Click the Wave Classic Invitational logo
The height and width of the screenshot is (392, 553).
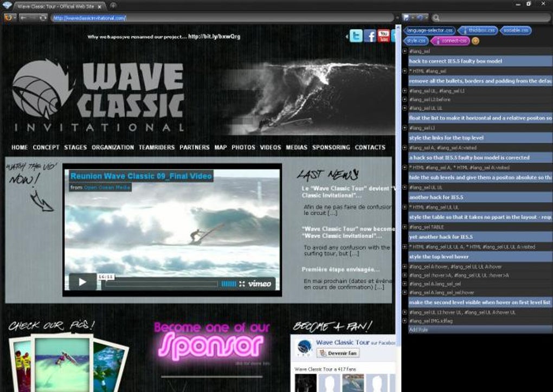pos(98,95)
